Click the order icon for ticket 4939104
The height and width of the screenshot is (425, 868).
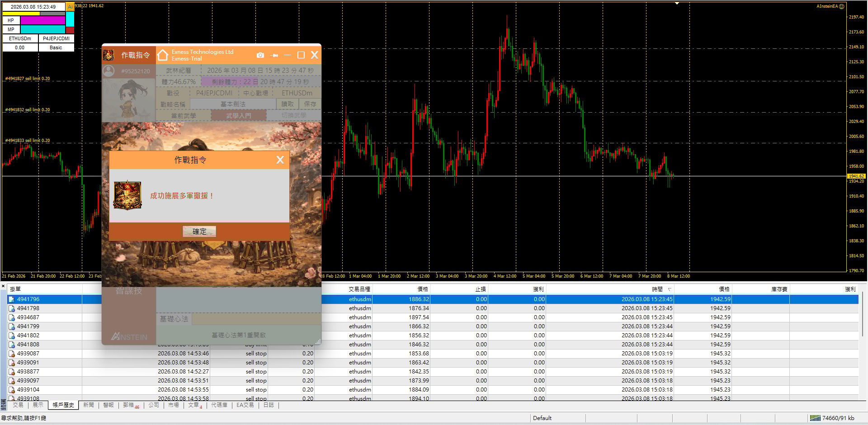click(12, 390)
